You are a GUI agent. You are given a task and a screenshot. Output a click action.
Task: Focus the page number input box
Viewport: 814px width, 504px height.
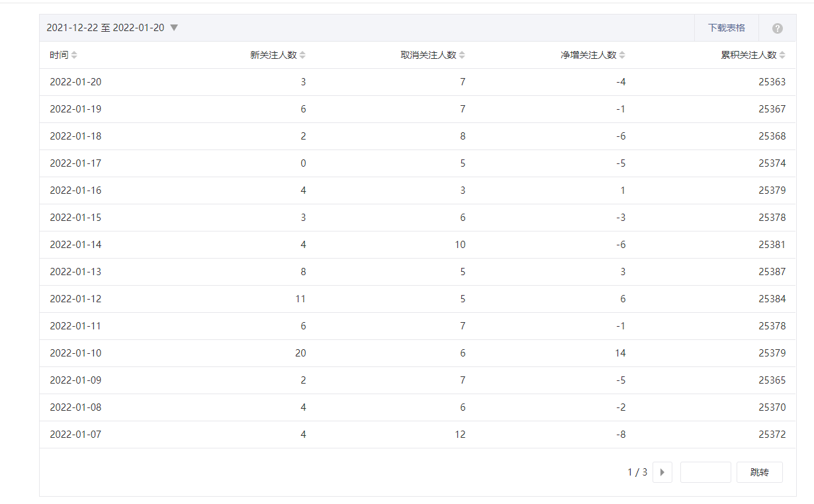[x=705, y=472]
